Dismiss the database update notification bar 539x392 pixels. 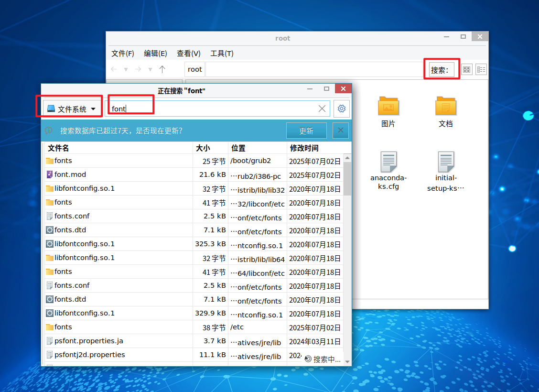point(340,131)
